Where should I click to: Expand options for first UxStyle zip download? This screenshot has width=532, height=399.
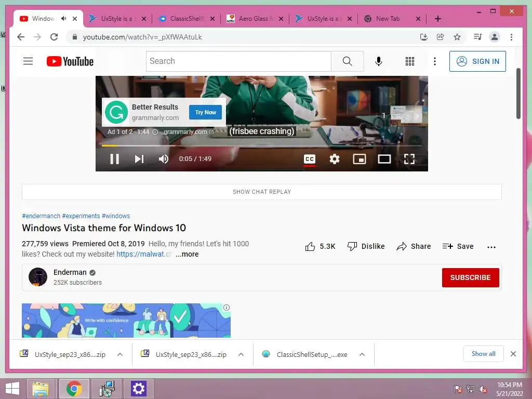(x=120, y=354)
